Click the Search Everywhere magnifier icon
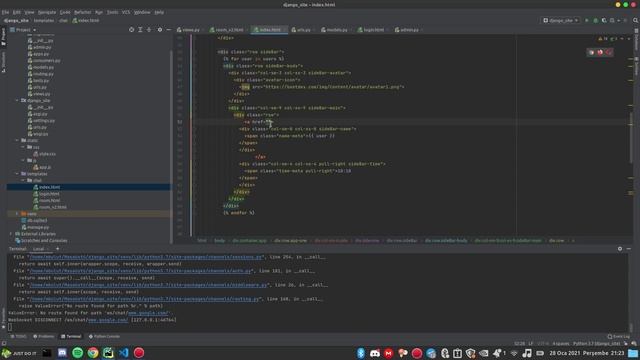 636,20
